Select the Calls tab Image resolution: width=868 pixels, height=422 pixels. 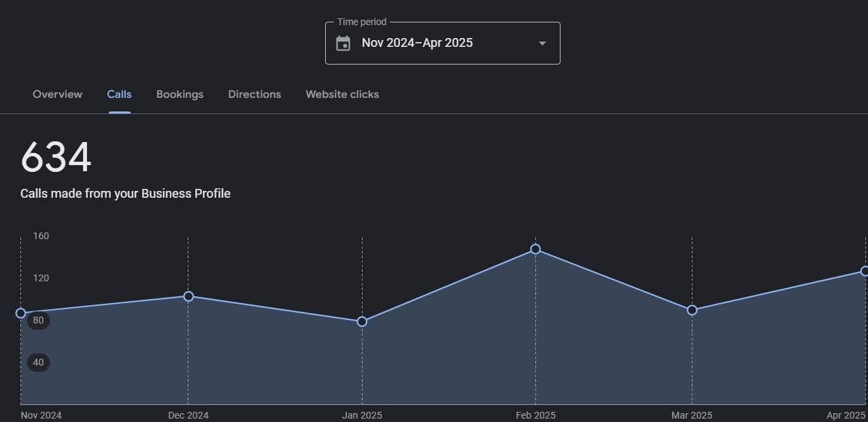point(119,94)
